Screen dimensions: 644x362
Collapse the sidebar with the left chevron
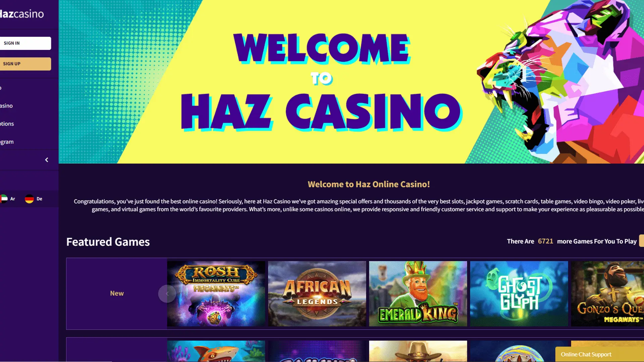pyautogui.click(x=47, y=160)
